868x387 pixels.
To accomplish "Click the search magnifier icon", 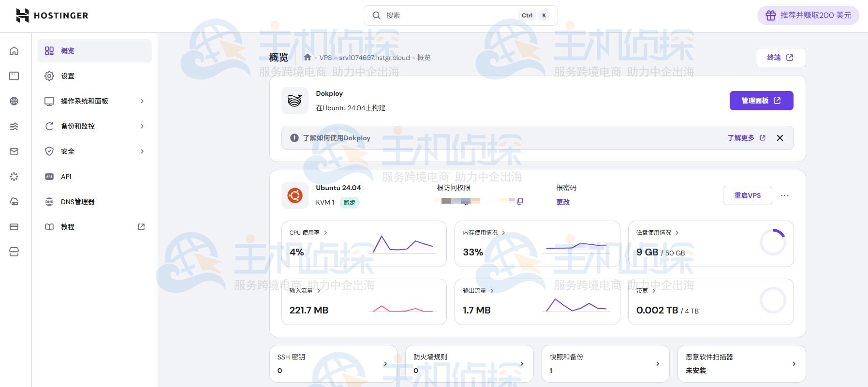I will (x=377, y=15).
